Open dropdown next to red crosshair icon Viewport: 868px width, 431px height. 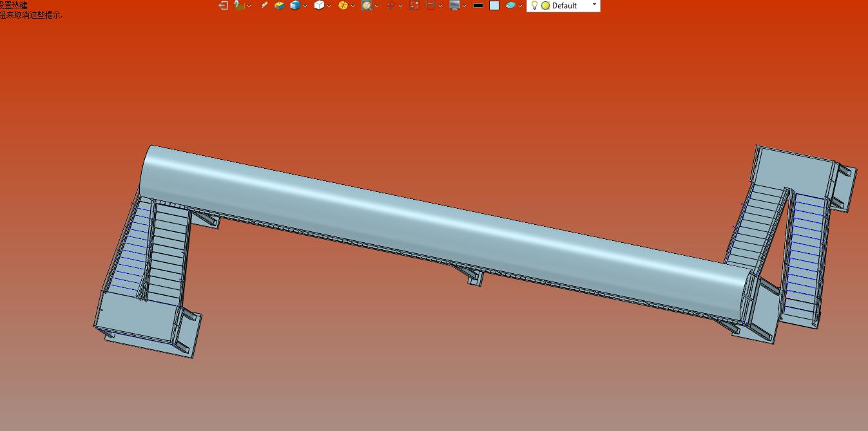(x=400, y=6)
